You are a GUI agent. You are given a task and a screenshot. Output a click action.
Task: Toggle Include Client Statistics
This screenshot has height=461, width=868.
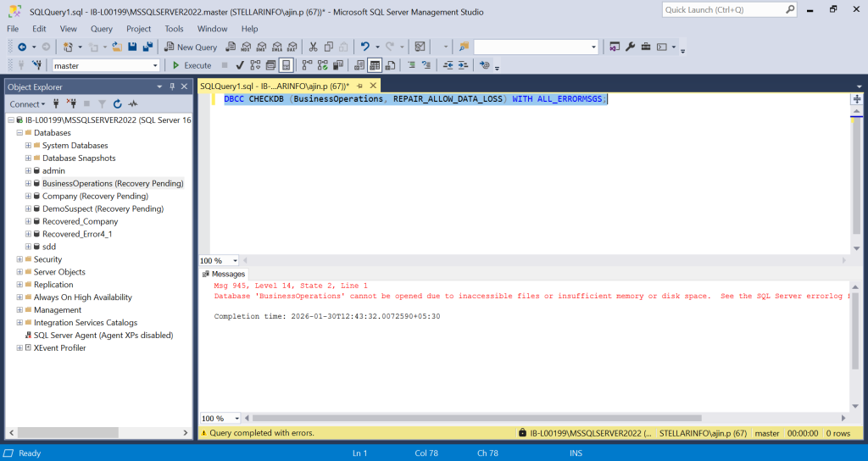(x=338, y=65)
